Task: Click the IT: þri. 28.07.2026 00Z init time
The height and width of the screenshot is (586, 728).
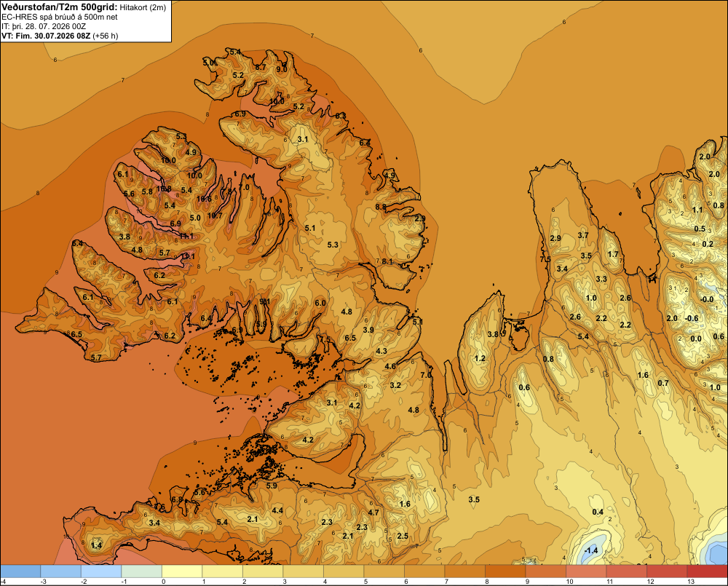Action: pos(44,26)
